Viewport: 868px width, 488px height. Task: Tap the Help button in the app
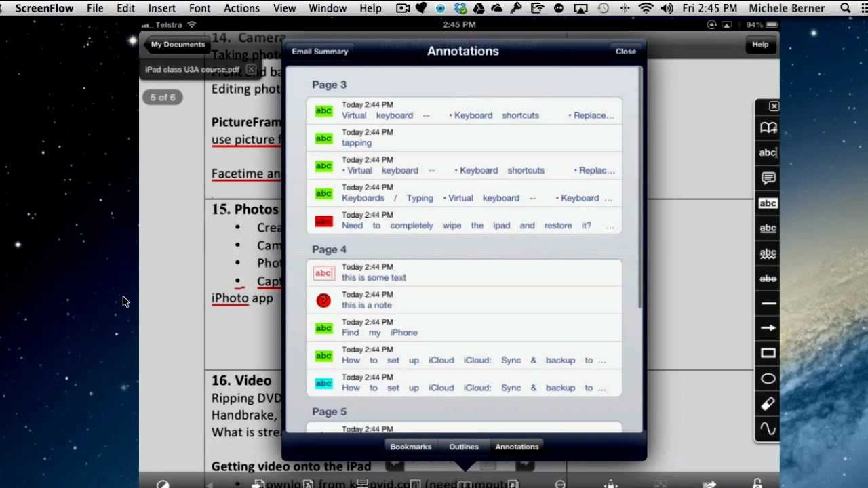coord(760,45)
